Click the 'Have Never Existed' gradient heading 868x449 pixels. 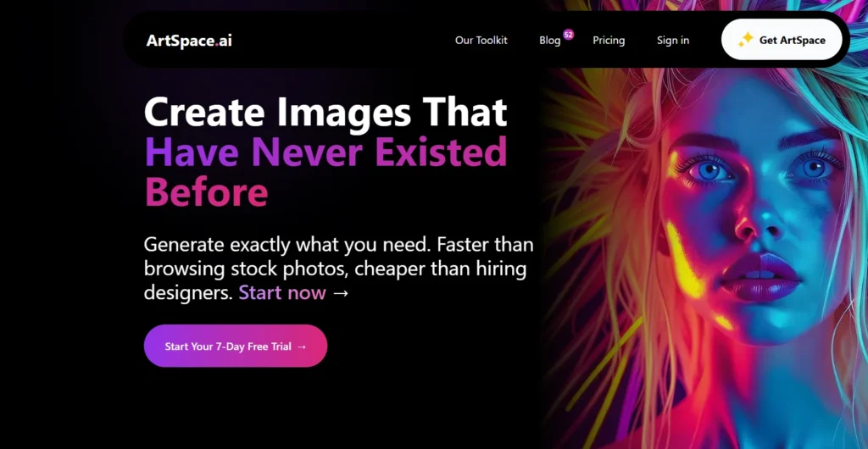[x=325, y=152]
